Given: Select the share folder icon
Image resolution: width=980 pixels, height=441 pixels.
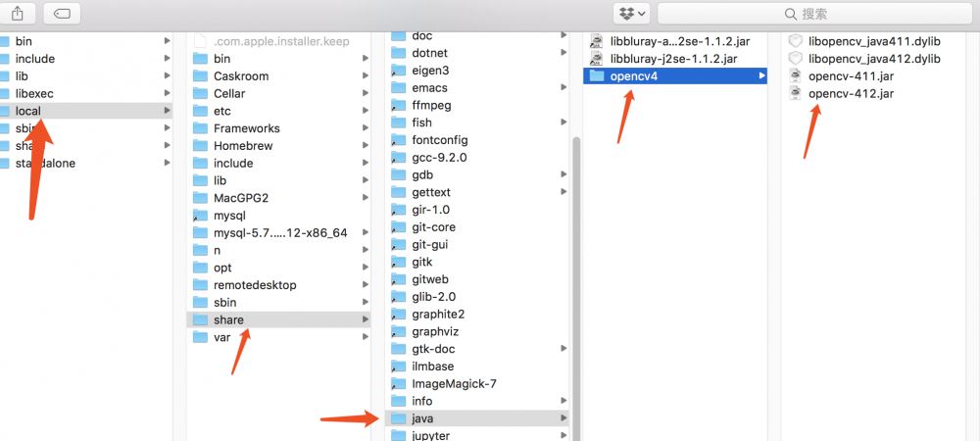Looking at the screenshot, I should pos(200,319).
